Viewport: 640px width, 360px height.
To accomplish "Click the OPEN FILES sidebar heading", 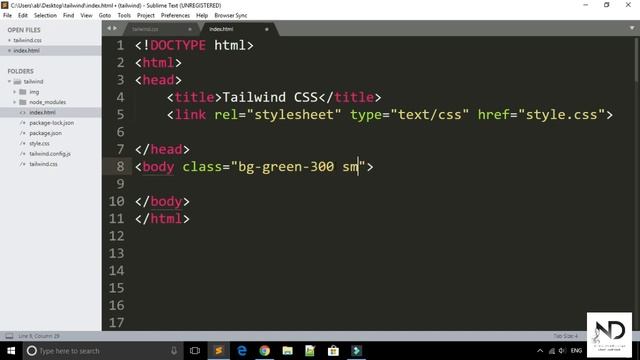I will (x=24, y=30).
